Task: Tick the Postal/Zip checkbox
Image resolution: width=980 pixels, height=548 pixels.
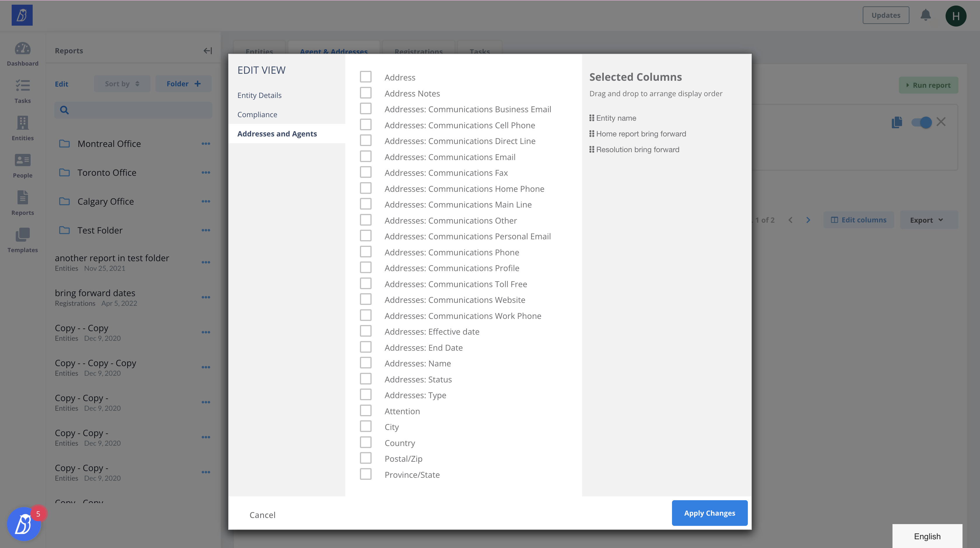Action: (x=365, y=458)
